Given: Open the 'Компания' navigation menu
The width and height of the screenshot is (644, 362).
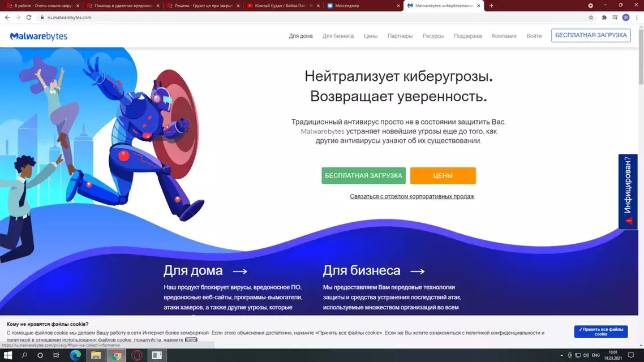Looking at the screenshot, I should [x=504, y=36].
